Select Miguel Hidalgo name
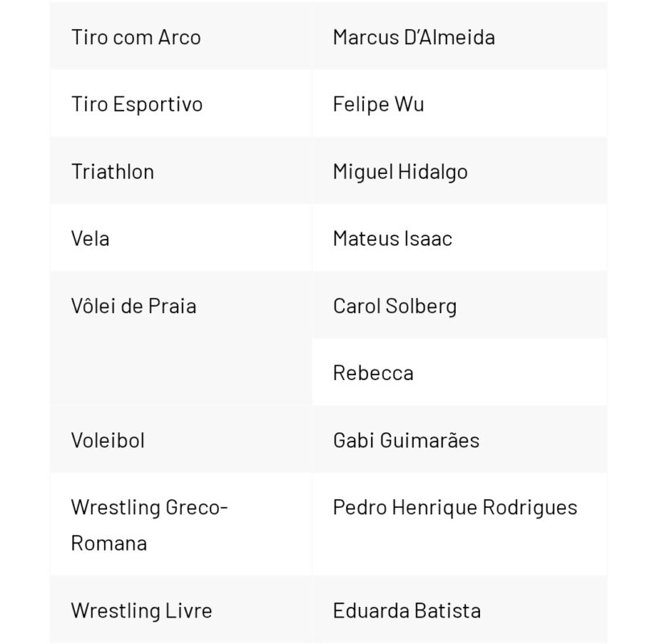The width and height of the screenshot is (657, 644). pos(400,171)
